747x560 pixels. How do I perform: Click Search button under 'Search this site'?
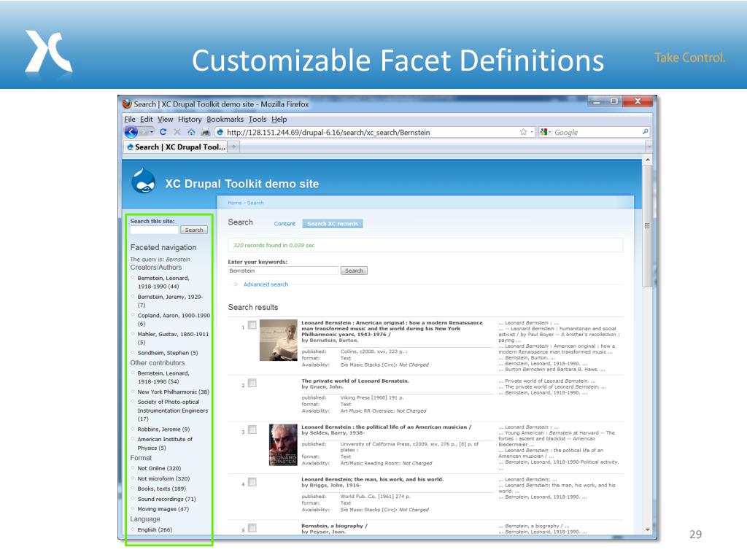point(194,230)
